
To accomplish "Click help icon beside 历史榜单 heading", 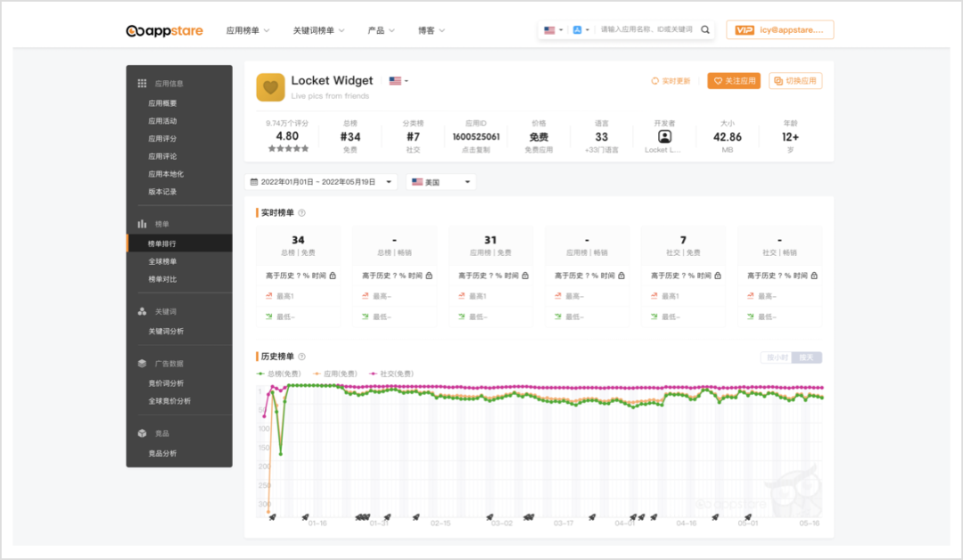I will pos(301,357).
